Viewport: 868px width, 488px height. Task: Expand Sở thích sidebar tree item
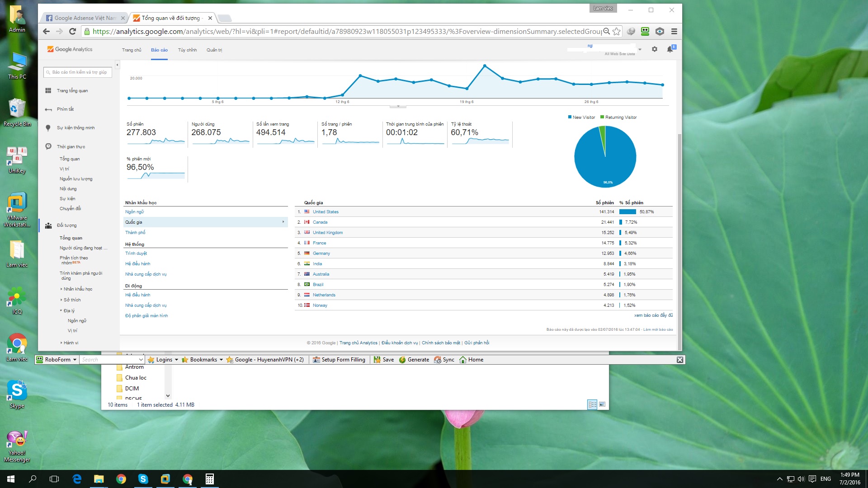pyautogui.click(x=61, y=300)
